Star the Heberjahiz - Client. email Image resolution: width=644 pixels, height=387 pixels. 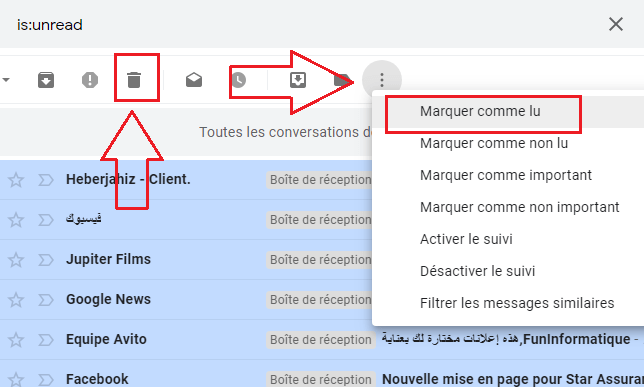(16, 180)
